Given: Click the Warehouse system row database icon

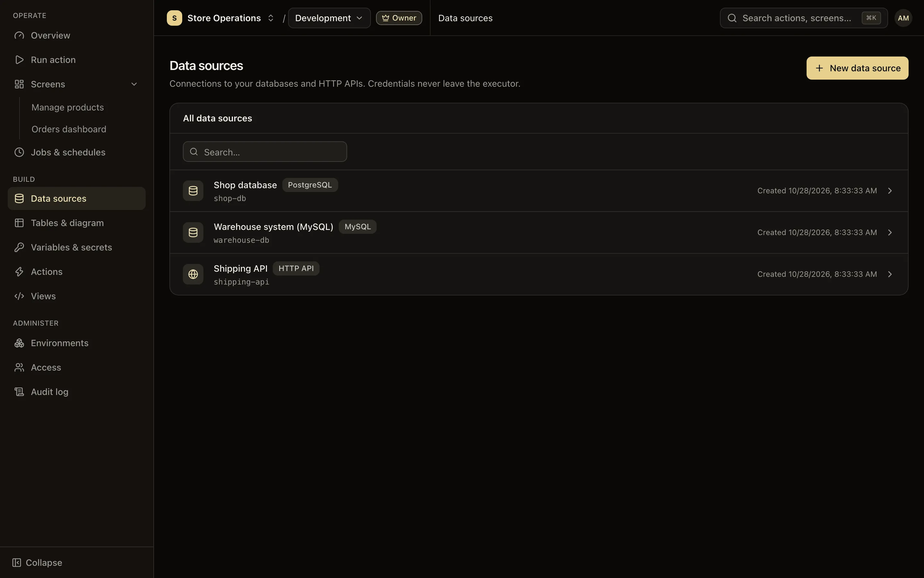Looking at the screenshot, I should tap(193, 232).
